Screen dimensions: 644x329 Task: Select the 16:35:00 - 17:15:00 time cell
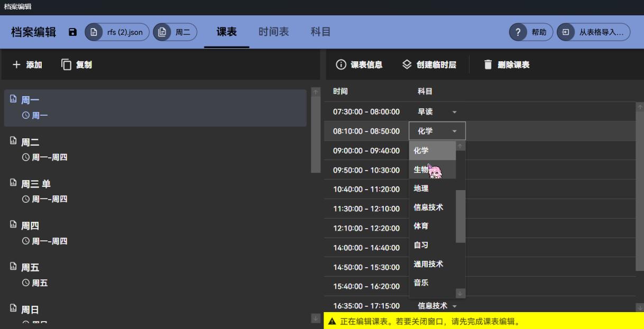(x=366, y=306)
